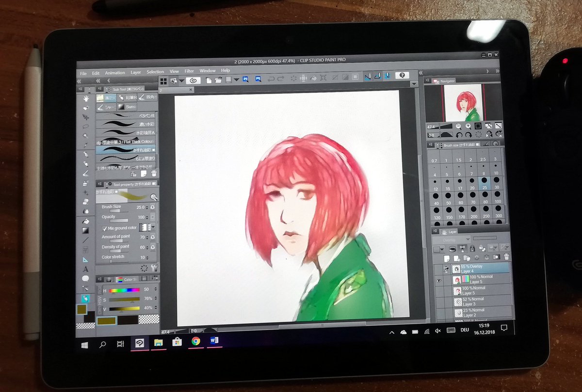Select the Gradient tool
Image resolution: width=582 pixels, height=392 pixels.
pyautogui.click(x=86, y=230)
